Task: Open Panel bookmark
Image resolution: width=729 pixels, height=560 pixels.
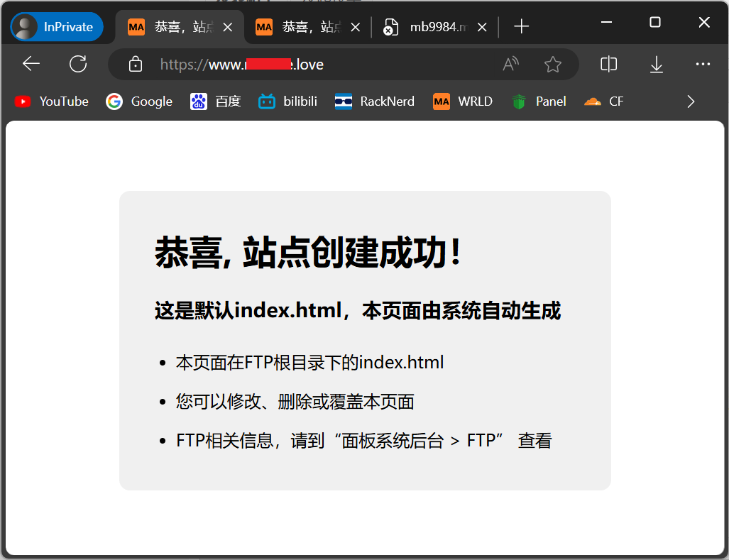Action: coord(539,101)
